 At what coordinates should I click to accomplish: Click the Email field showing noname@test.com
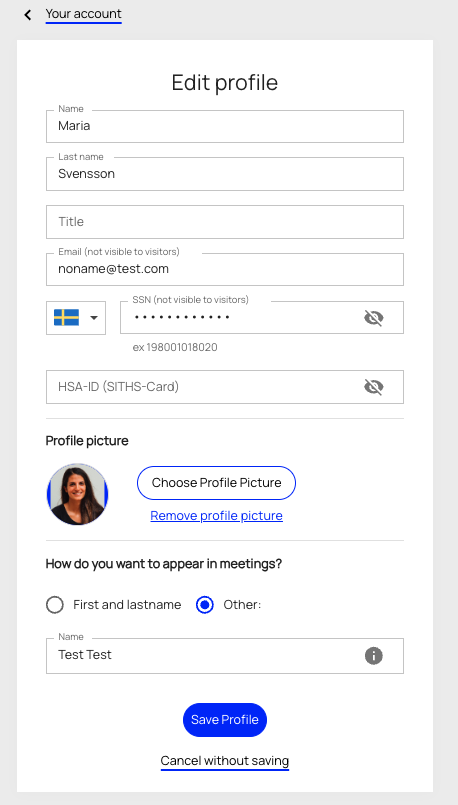tap(225, 269)
